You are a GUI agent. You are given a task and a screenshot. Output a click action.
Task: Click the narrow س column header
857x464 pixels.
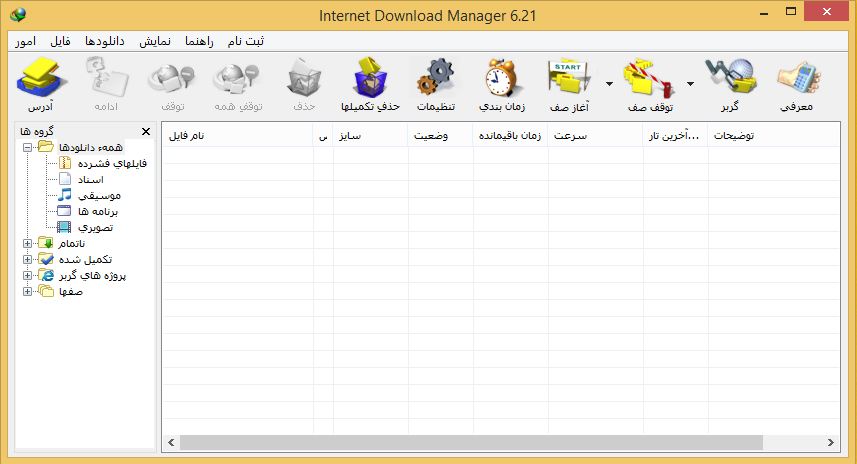pos(323,136)
